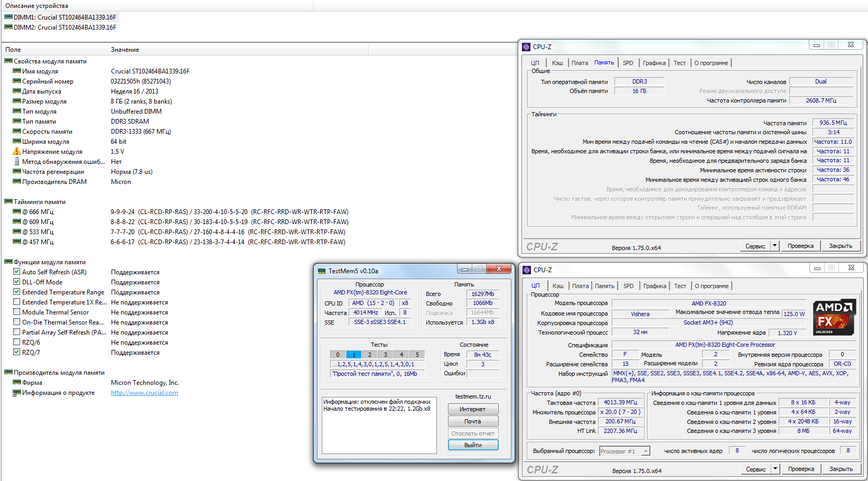The height and width of the screenshot is (481, 868).
Task: Toggle the Module Thermal Sensor checkbox
Action: [17, 312]
